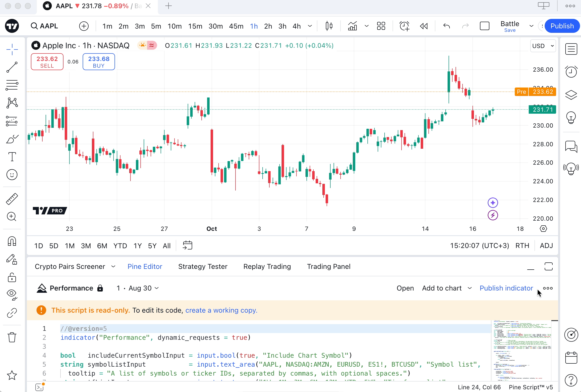Toggle magnet mode for drawings
The image size is (581, 392).
12,241
